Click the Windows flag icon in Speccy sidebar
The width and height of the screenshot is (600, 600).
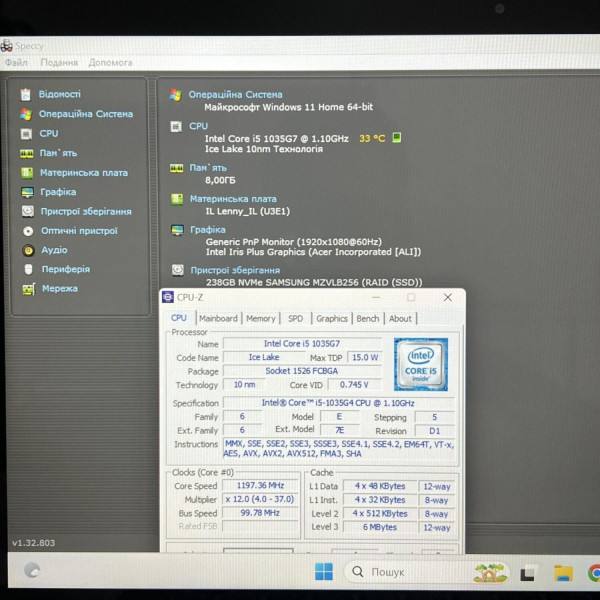tap(26, 114)
